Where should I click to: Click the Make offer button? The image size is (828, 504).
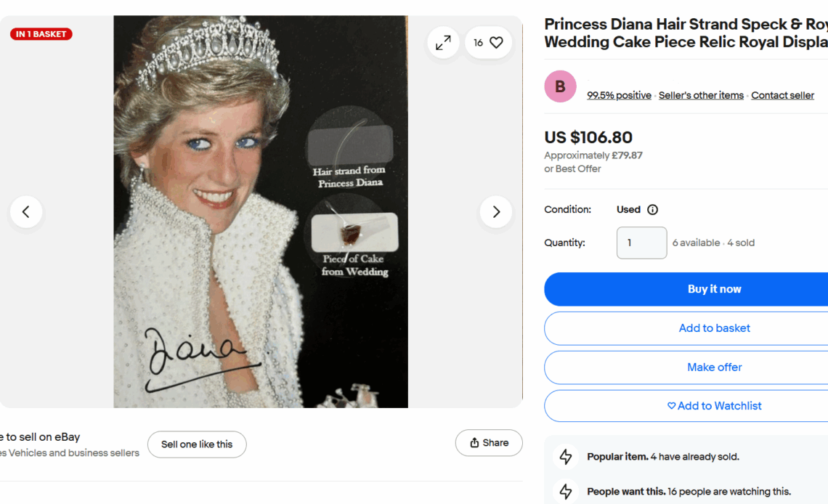[714, 367]
